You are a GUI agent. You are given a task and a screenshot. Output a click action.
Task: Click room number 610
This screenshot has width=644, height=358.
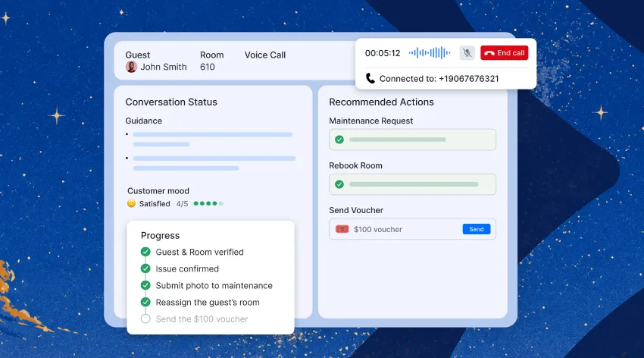[208, 67]
